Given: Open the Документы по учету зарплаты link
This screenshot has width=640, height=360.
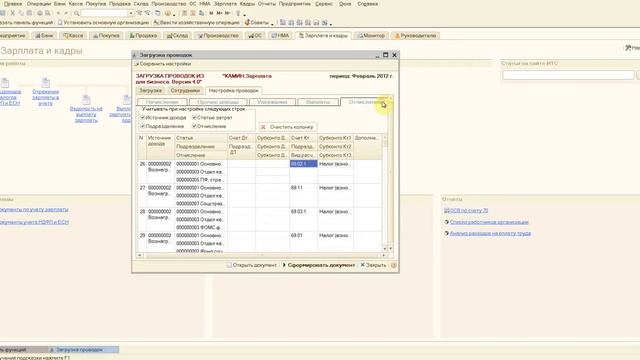Looking at the screenshot, I should tap(34, 209).
